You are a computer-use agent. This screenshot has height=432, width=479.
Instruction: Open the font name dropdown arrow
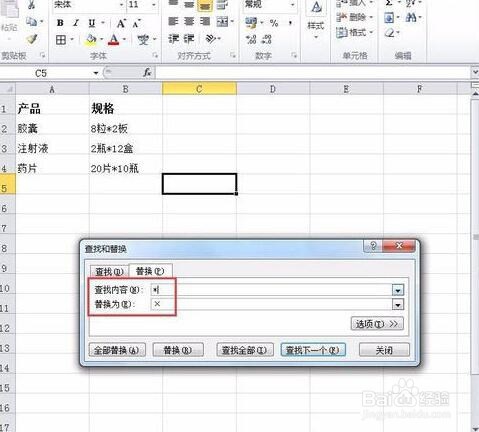(x=122, y=5)
